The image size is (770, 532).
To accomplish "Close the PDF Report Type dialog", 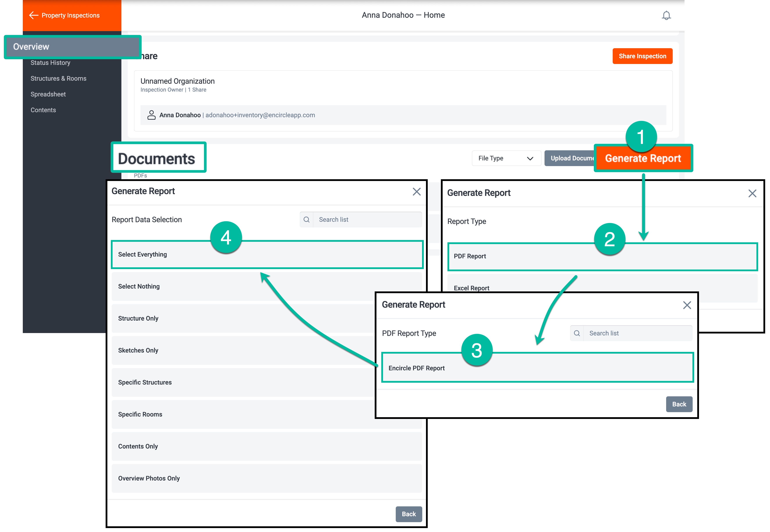I will coord(687,305).
